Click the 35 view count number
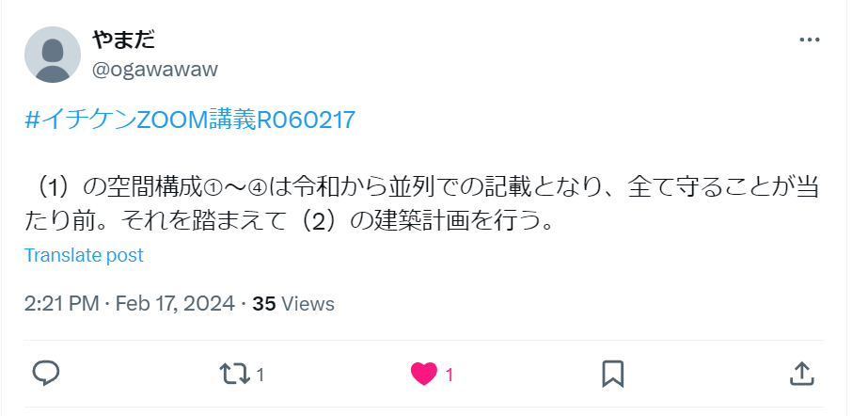The image size is (868, 416). coord(264,304)
